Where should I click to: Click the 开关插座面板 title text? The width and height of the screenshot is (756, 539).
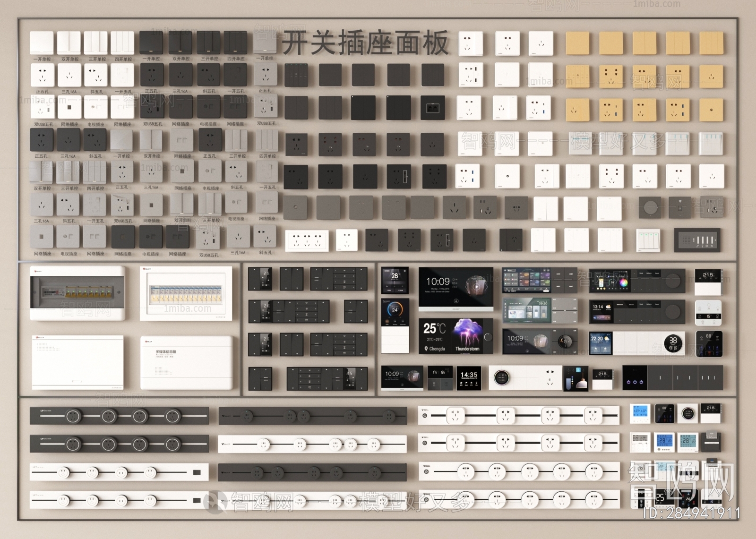point(365,43)
